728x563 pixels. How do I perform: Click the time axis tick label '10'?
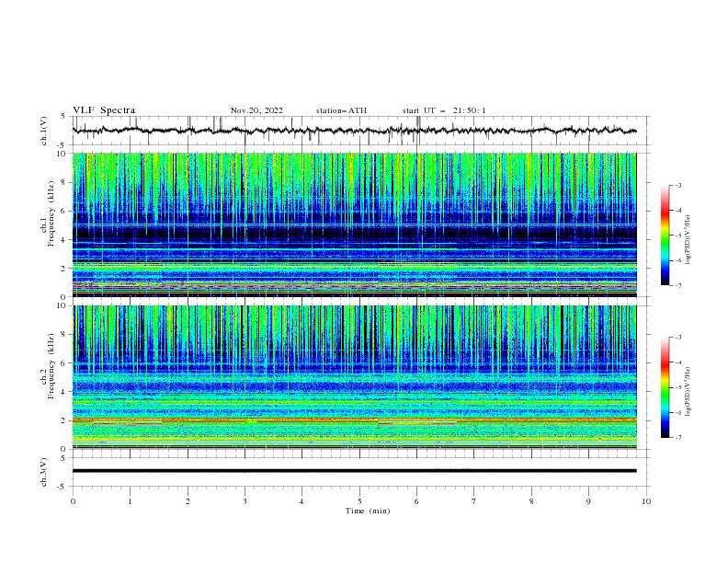646,501
